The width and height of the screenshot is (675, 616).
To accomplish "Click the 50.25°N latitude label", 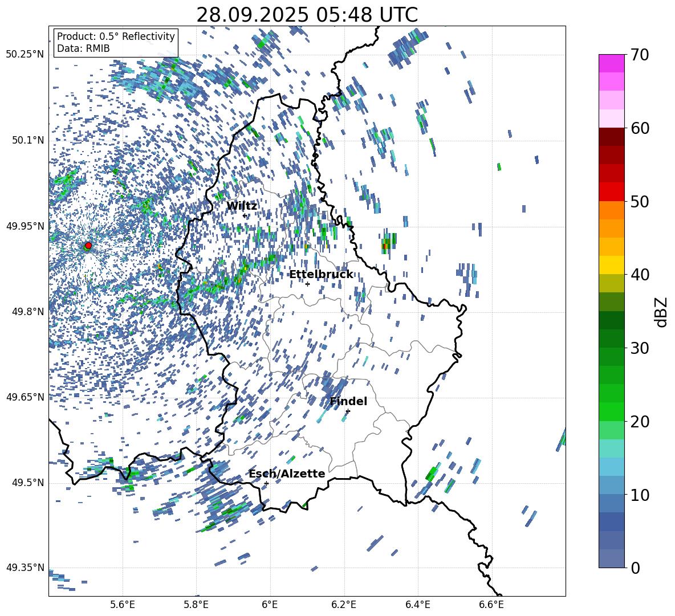I will (25, 55).
